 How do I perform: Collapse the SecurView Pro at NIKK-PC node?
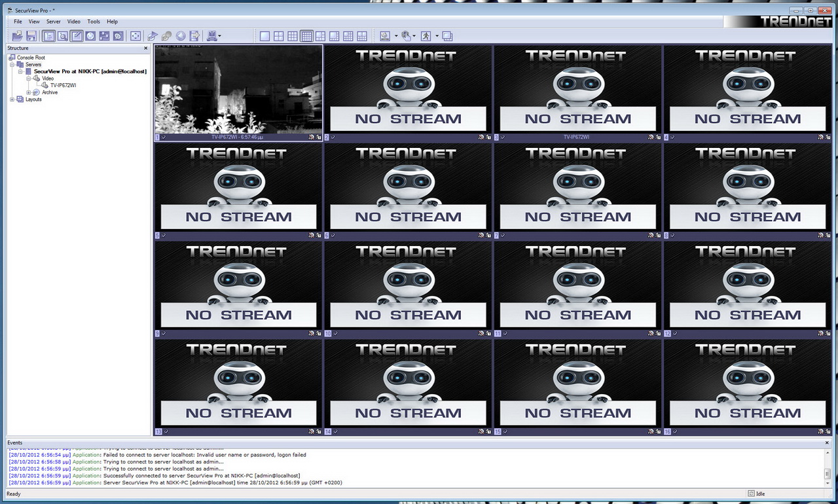[x=20, y=72]
